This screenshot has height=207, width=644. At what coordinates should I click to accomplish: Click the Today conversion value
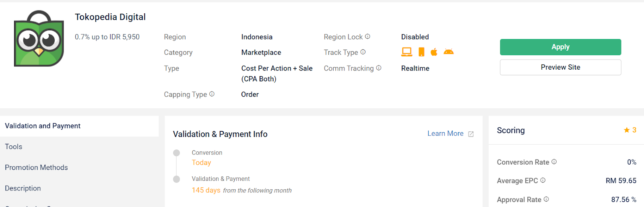(201, 162)
